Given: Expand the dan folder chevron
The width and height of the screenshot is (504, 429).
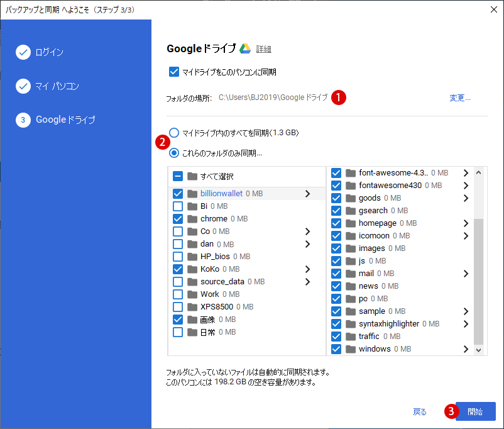Looking at the screenshot, I should point(307,244).
